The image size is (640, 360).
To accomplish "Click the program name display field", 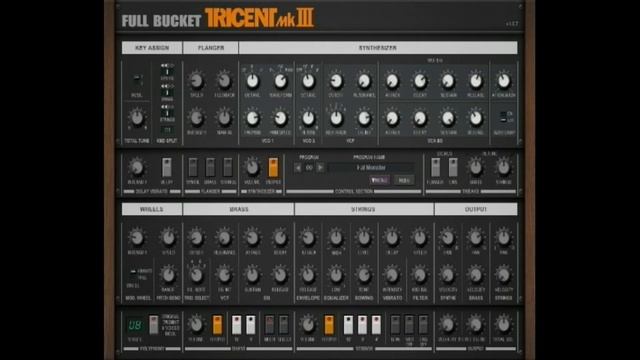I will 371,168.
